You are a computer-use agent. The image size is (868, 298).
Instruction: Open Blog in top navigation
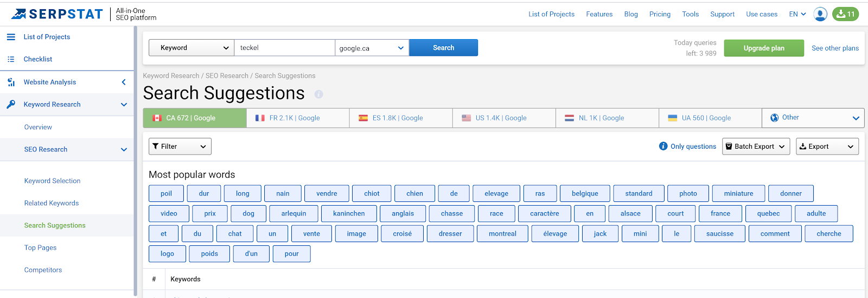point(631,14)
